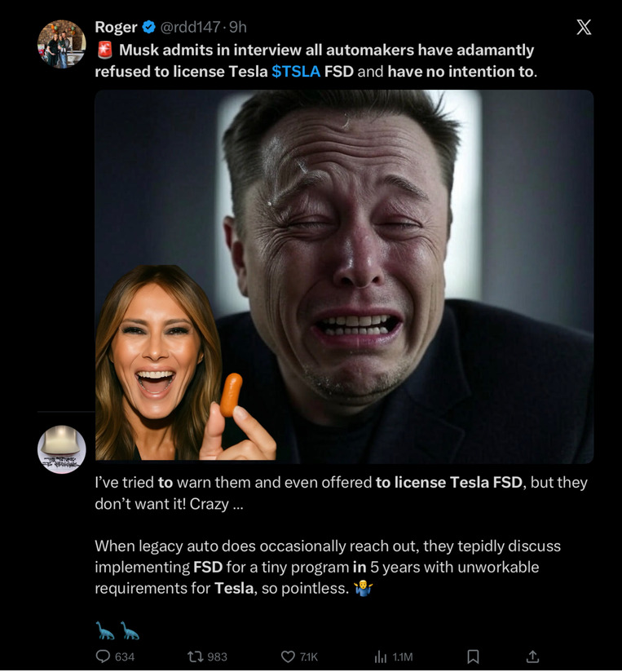Bookmark this post
The image size is (622, 672).
click(x=473, y=657)
